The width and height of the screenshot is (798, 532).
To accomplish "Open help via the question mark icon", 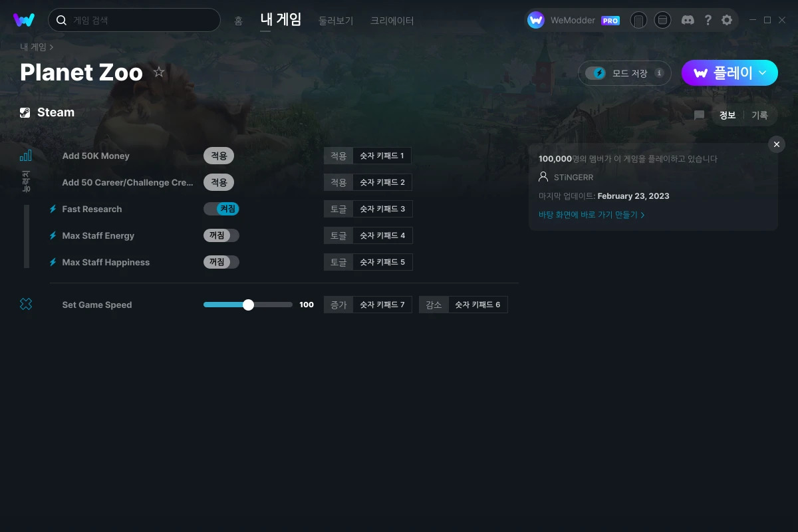I will 708,20.
